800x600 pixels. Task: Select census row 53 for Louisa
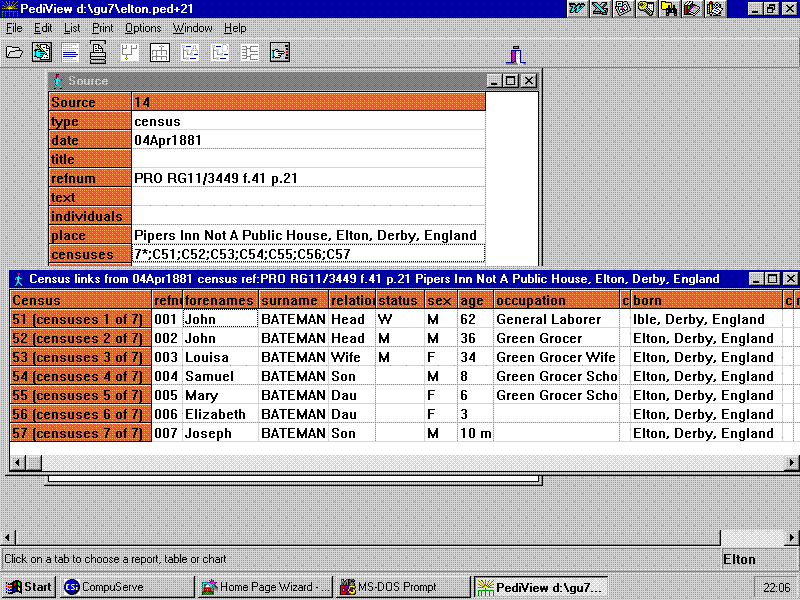coord(80,357)
